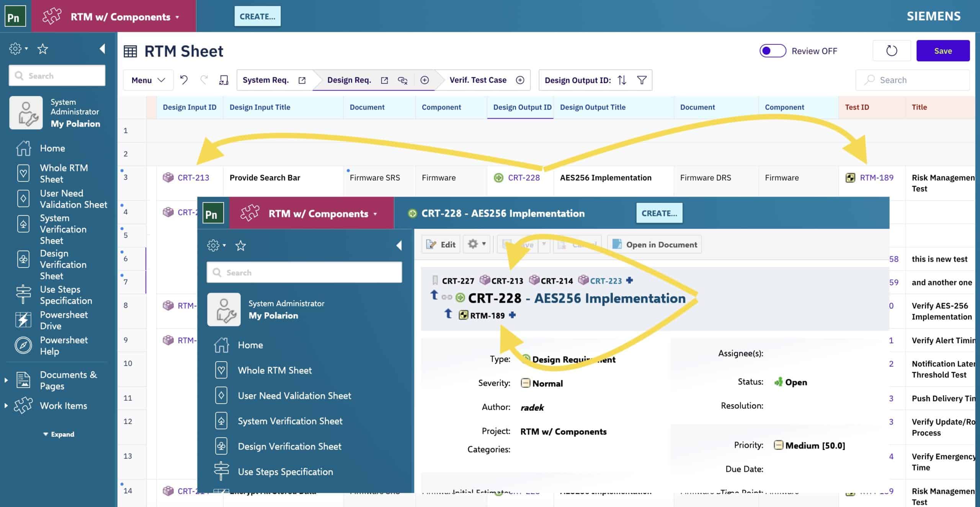Open the Menu dropdown in sheet toolbar

(148, 80)
